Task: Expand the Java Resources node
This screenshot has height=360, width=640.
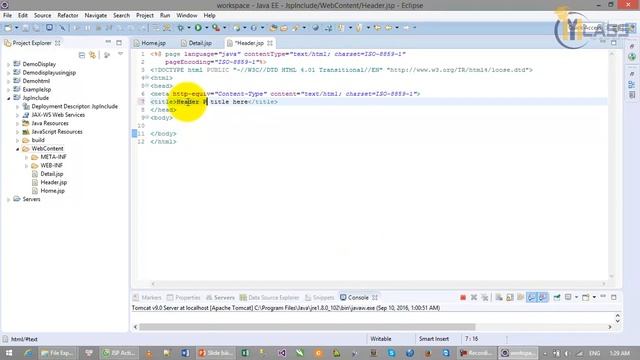Action: (18, 123)
